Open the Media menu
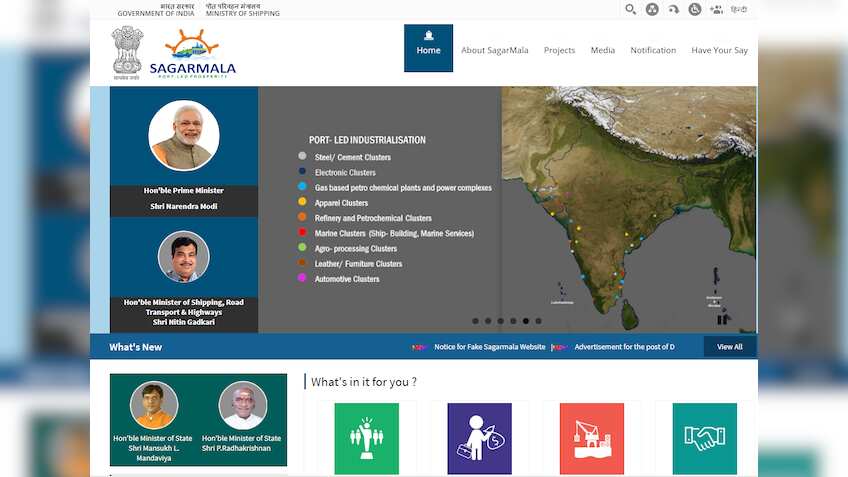This screenshot has height=477, width=848. [602, 50]
